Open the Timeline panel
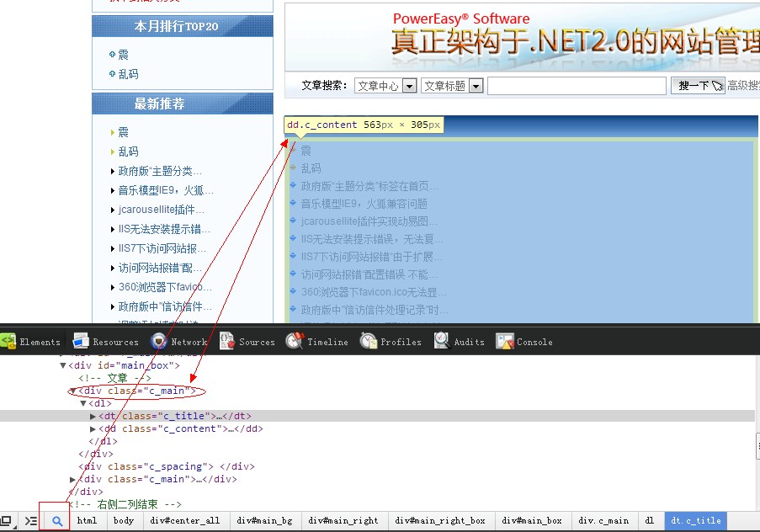Screen dimensions: 760x532 coord(317,342)
